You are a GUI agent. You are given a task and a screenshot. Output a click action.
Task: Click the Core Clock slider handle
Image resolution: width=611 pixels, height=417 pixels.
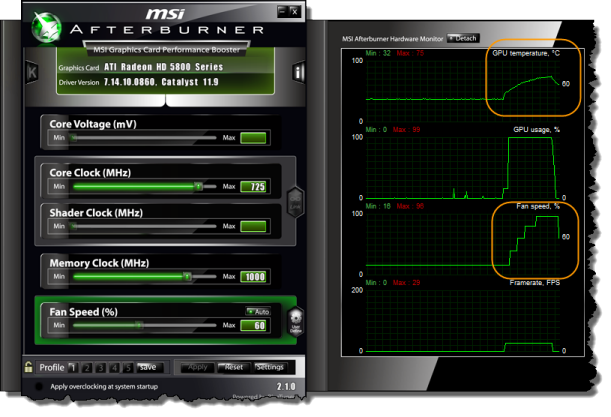[198, 186]
